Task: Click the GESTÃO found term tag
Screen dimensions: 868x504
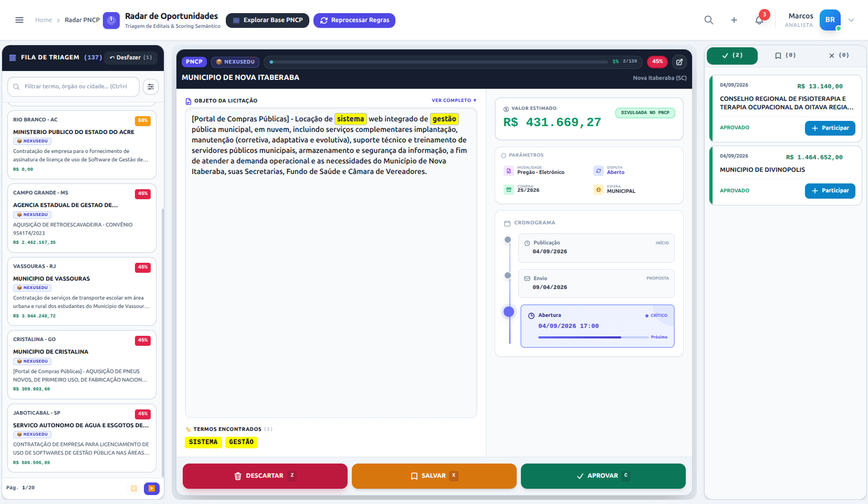Action: [x=242, y=443]
